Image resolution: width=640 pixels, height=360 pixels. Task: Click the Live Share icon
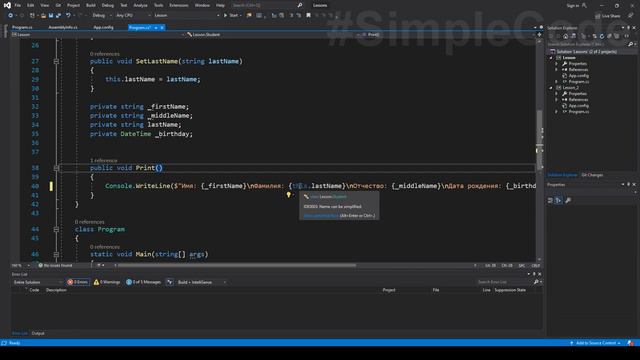pos(598,16)
